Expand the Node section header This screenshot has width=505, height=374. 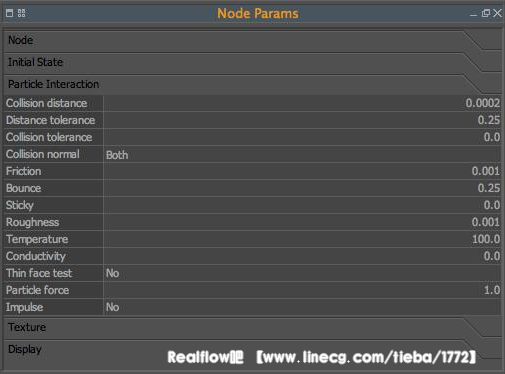pyautogui.click(x=252, y=40)
